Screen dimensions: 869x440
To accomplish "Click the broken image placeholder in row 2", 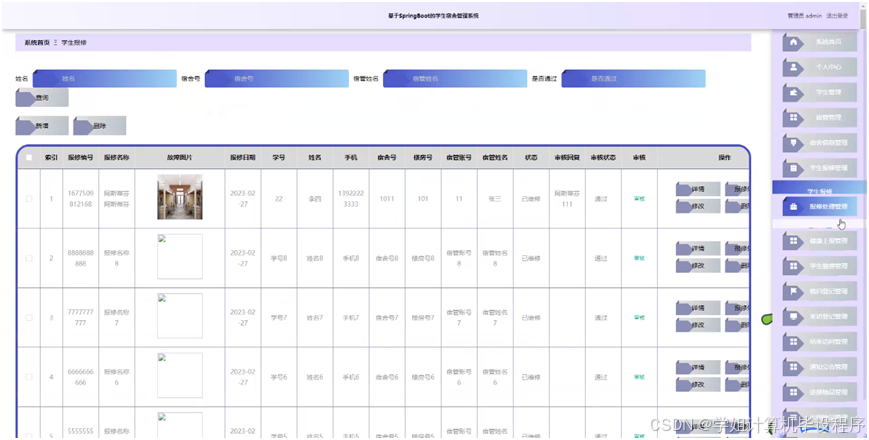I will pyautogui.click(x=180, y=257).
